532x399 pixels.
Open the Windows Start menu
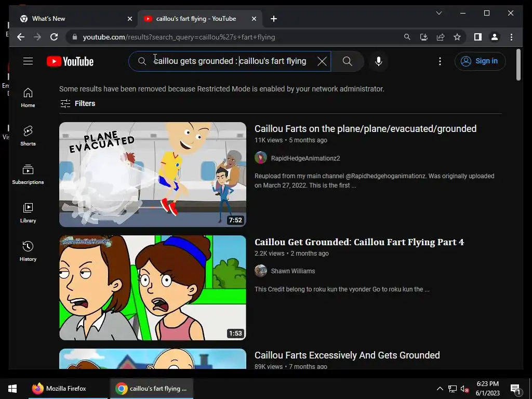[x=12, y=389]
